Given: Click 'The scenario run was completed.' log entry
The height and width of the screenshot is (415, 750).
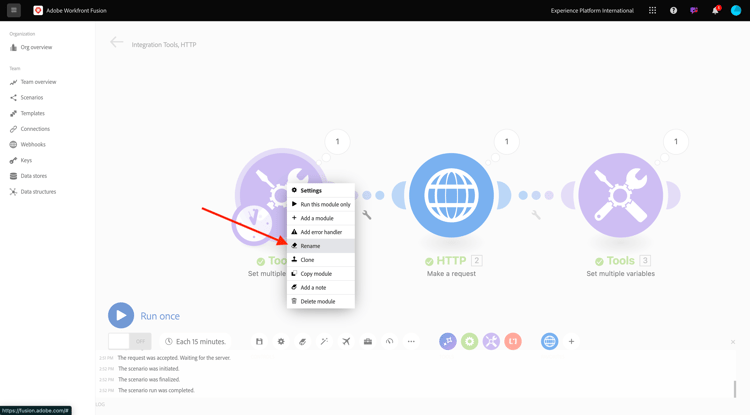Looking at the screenshot, I should pyautogui.click(x=156, y=391).
